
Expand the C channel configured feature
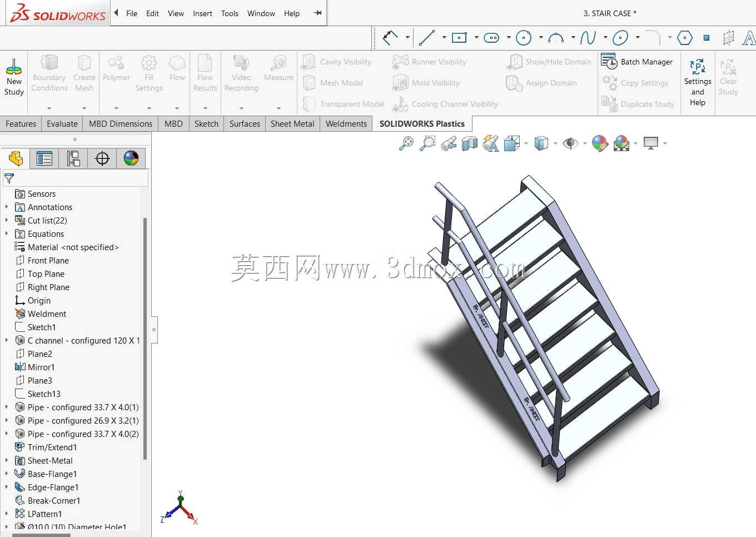(7, 340)
